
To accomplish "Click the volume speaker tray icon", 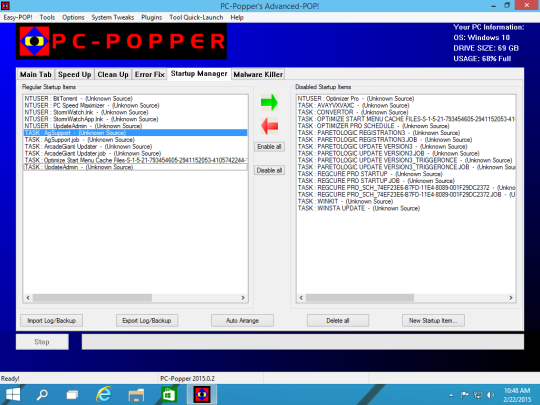I will point(490,395).
